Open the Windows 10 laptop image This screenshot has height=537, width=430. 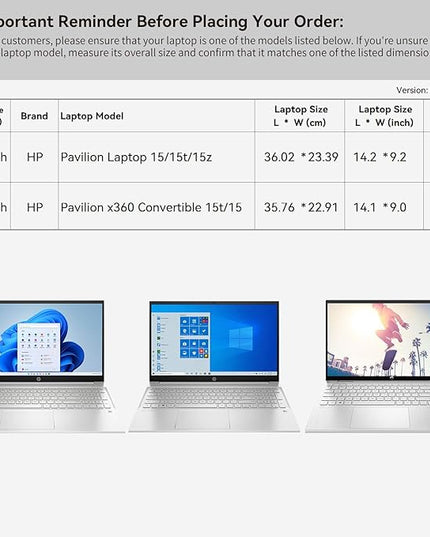pyautogui.click(x=214, y=366)
